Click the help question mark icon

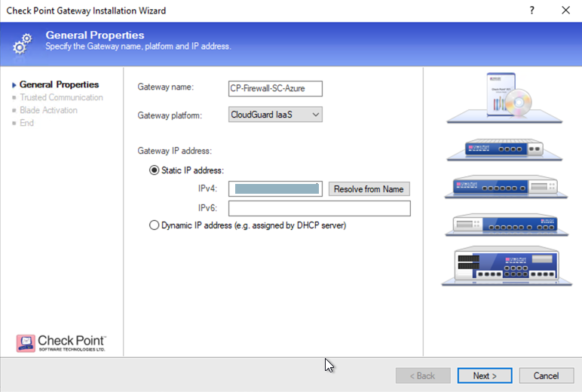click(531, 11)
